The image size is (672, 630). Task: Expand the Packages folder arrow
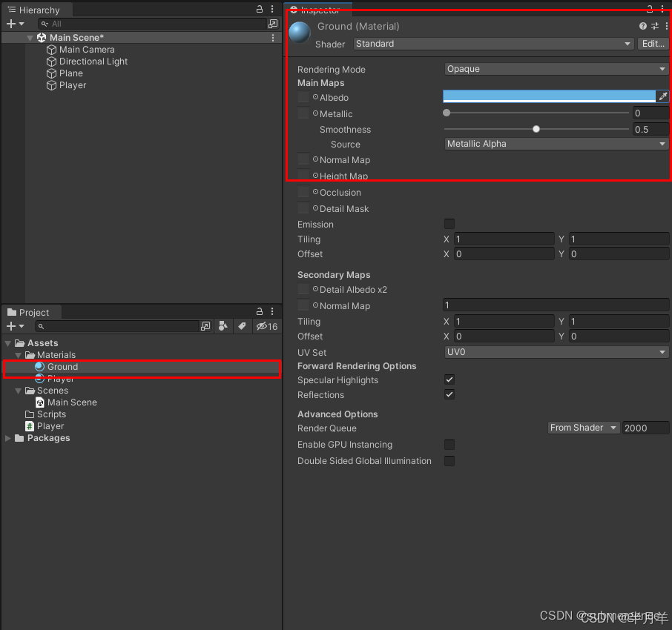pos(7,438)
